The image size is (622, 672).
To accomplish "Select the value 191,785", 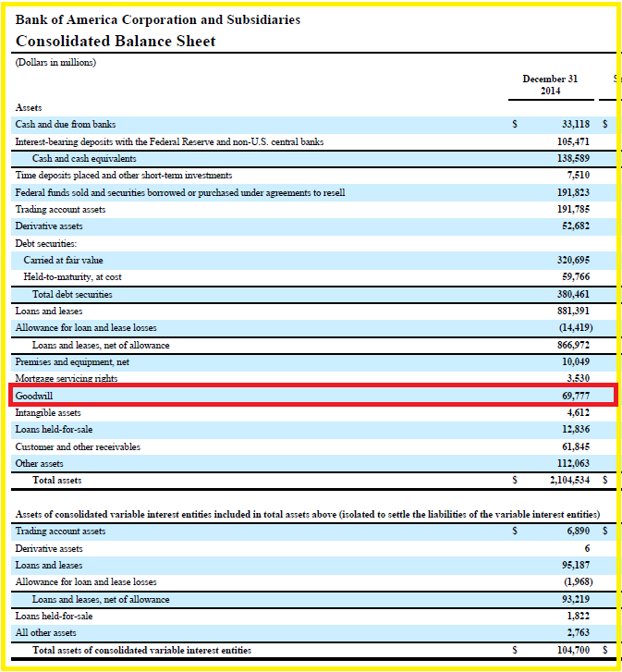I will click(x=573, y=209).
